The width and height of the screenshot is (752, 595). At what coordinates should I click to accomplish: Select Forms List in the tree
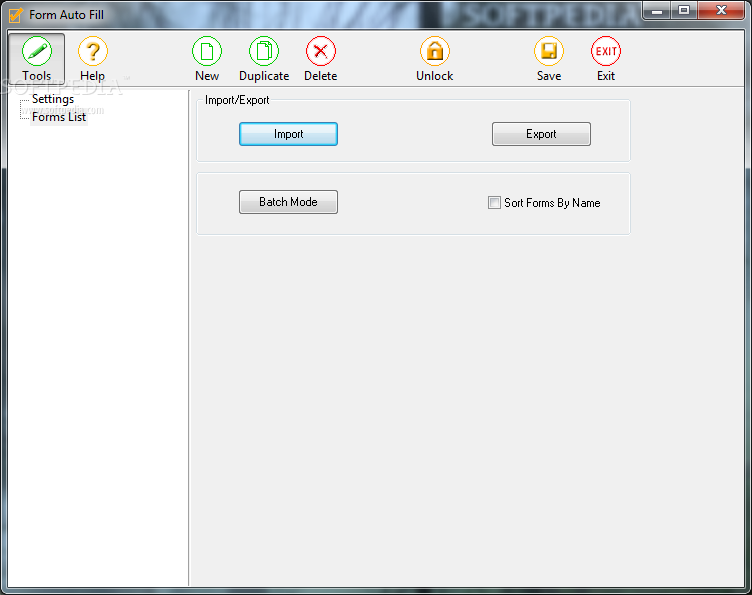(59, 117)
